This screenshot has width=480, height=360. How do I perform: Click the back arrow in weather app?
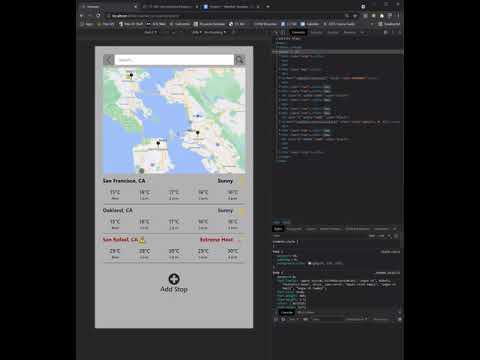[109, 60]
